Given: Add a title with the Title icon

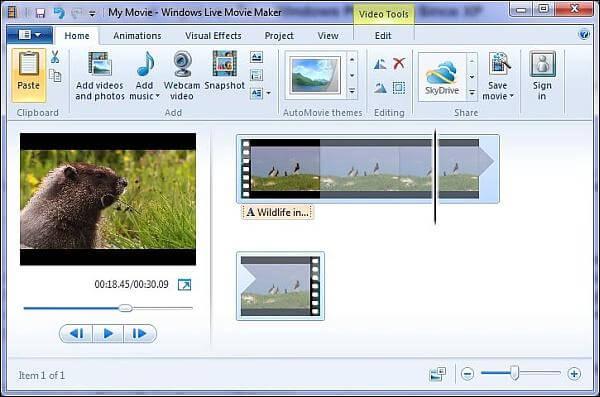Looking at the screenshot, I should click(257, 57).
